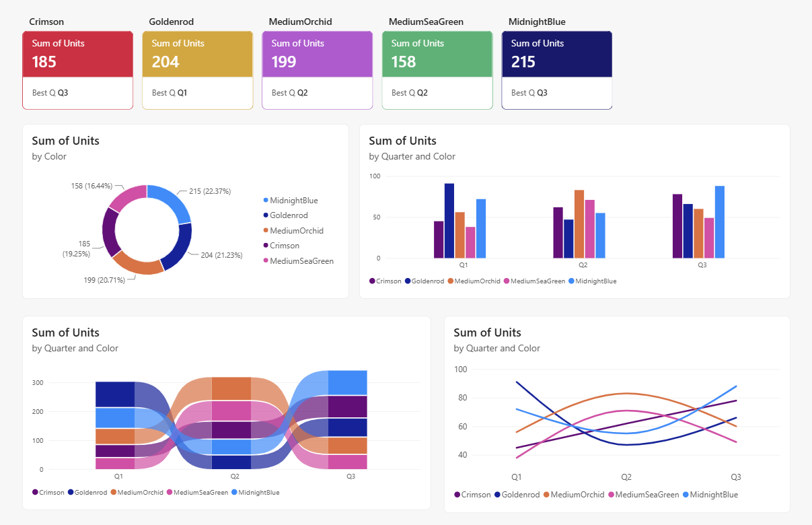
Task: Click the Q1 axis label in the ribbon chart
Action: [x=118, y=476]
